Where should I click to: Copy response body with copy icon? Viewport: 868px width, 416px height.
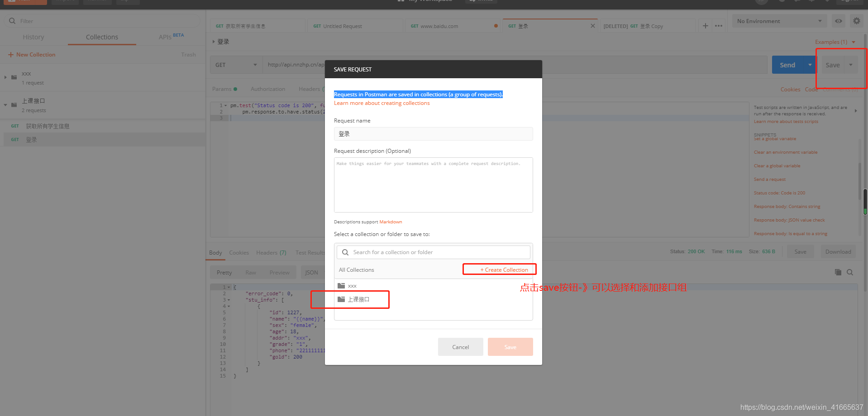[838, 272]
